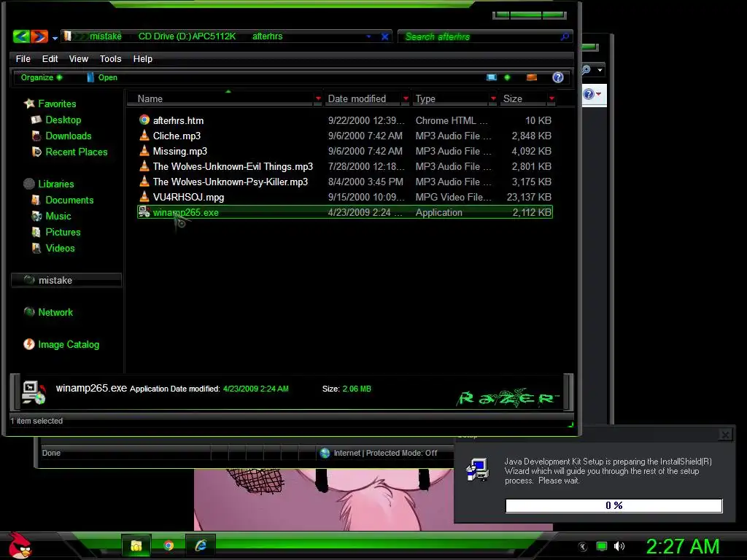Open recent locations dropdown beside navigation arrows
The width and height of the screenshot is (747, 560).
55,38
